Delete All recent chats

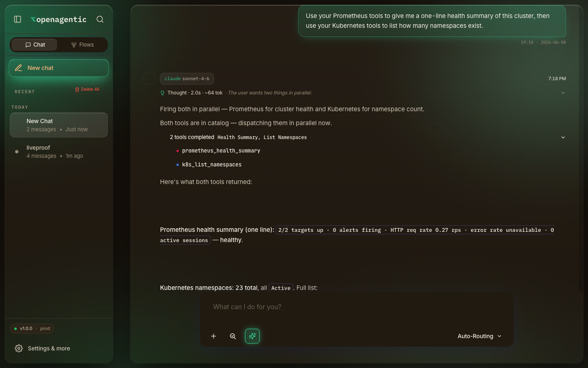pyautogui.click(x=87, y=89)
